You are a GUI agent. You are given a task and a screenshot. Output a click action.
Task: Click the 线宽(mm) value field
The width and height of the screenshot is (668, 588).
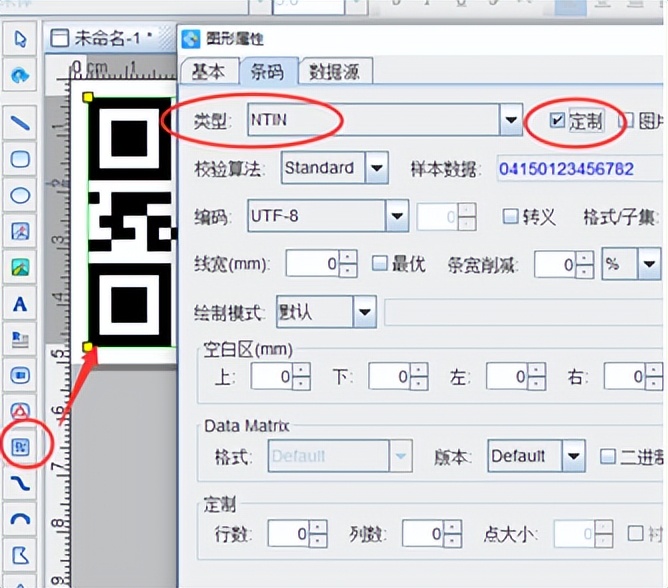[x=313, y=264]
